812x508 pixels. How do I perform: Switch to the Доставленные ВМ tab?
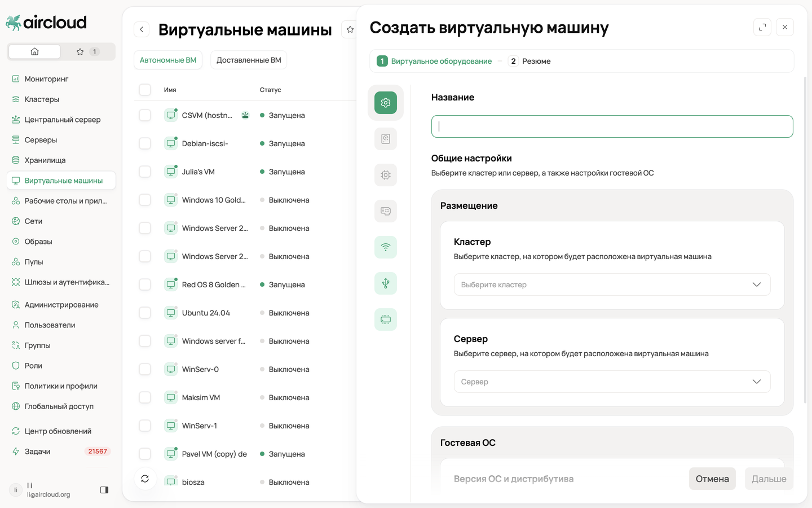pyautogui.click(x=249, y=60)
